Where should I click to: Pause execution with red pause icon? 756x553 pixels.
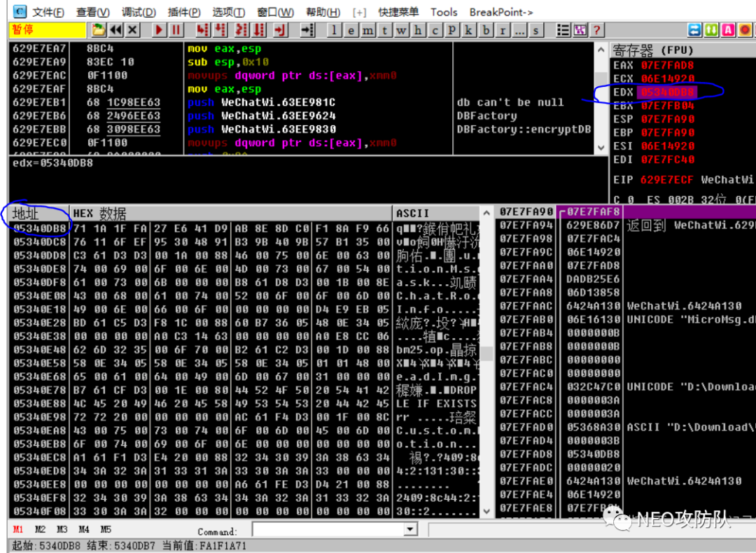pyautogui.click(x=176, y=30)
